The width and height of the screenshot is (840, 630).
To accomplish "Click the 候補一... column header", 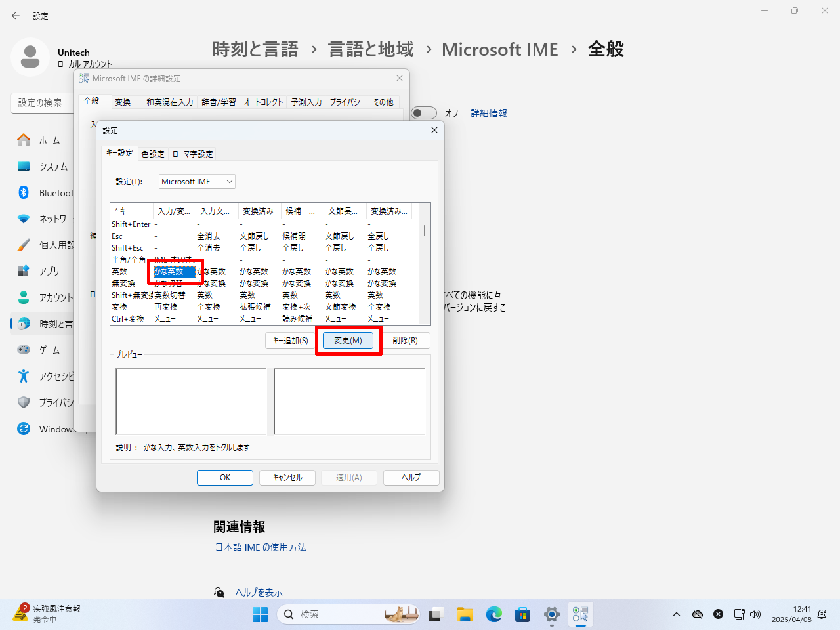I will tap(303, 211).
